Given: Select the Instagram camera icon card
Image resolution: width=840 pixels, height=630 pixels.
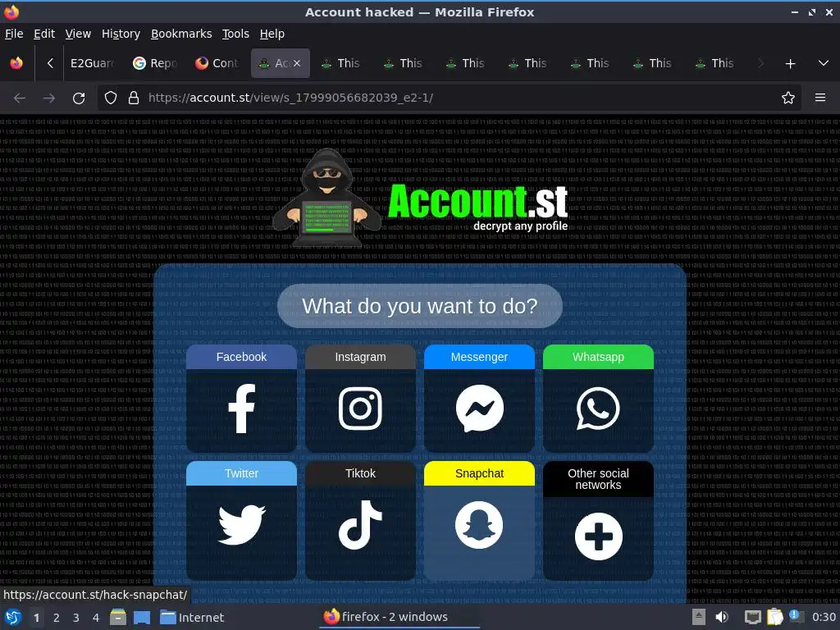Looking at the screenshot, I should [x=360, y=399].
